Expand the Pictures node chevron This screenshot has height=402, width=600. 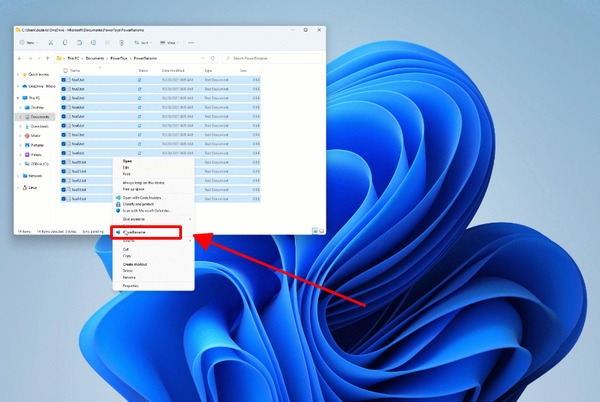tap(20, 145)
